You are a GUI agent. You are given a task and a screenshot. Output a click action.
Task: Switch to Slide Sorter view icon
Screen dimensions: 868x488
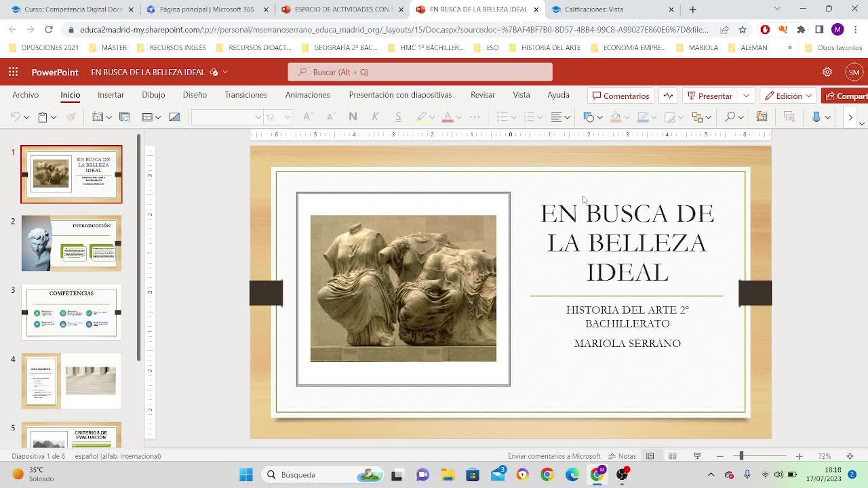click(673, 456)
